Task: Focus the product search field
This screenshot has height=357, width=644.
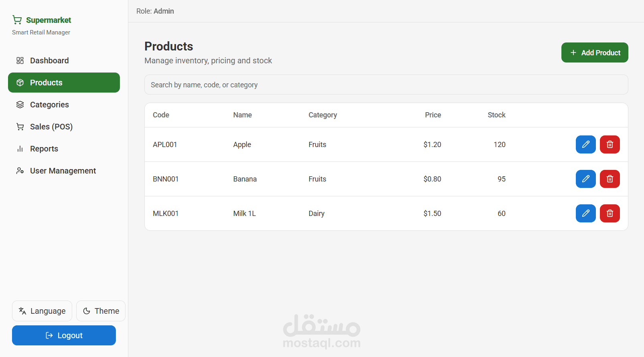Action: click(x=386, y=85)
